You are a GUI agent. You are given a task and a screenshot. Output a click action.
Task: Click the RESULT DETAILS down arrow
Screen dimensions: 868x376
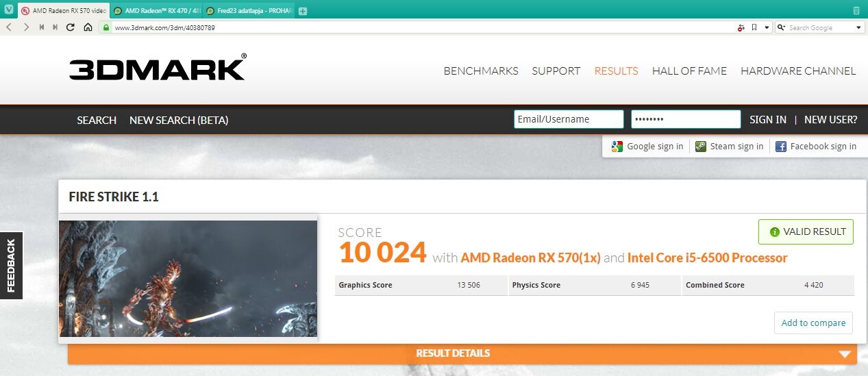click(844, 354)
